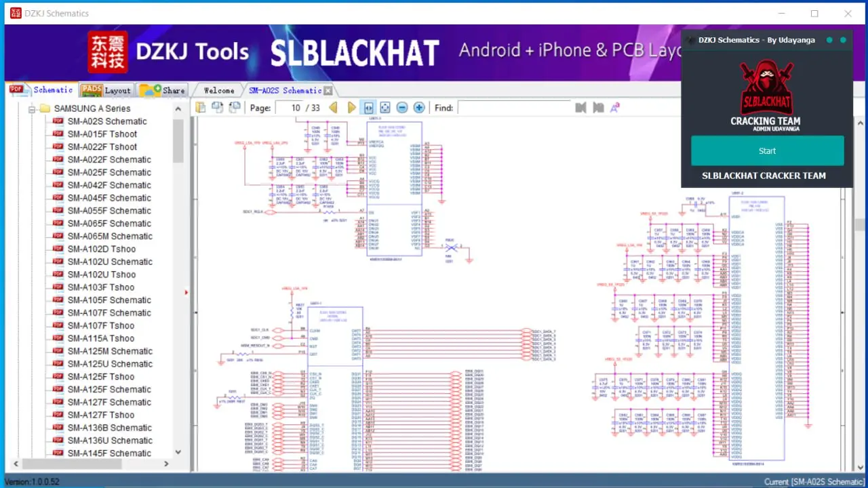Open SM-A022F Tshoot in the tree
Image resolution: width=868 pixels, height=488 pixels.
tap(102, 147)
